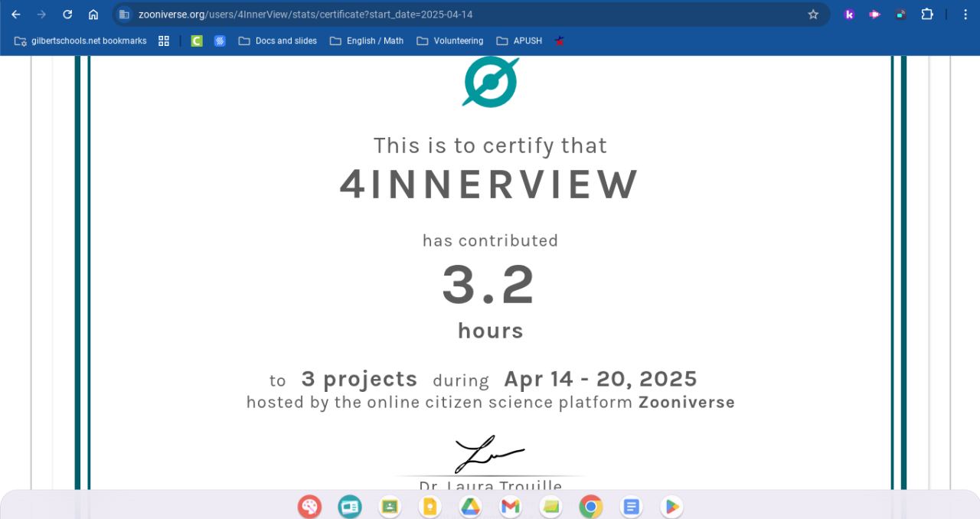Image resolution: width=980 pixels, height=519 pixels.
Task: Expand APUSH bookmark folder
Action: 519,41
